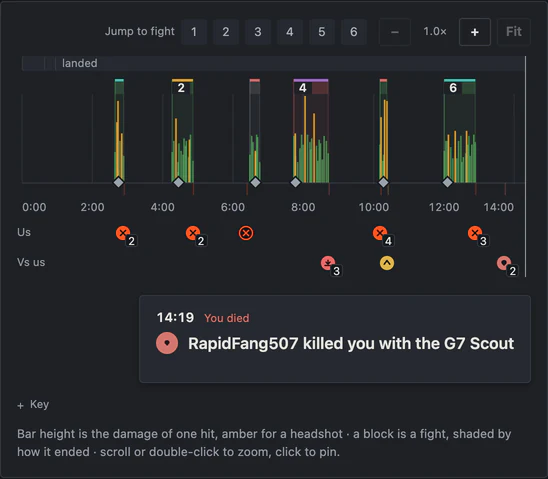Click the death icon in the tooltip card
This screenshot has height=479, width=548.
[167, 343]
